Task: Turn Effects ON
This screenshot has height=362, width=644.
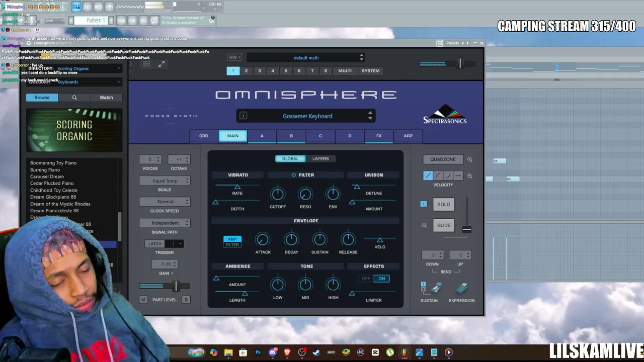Action: (x=382, y=279)
